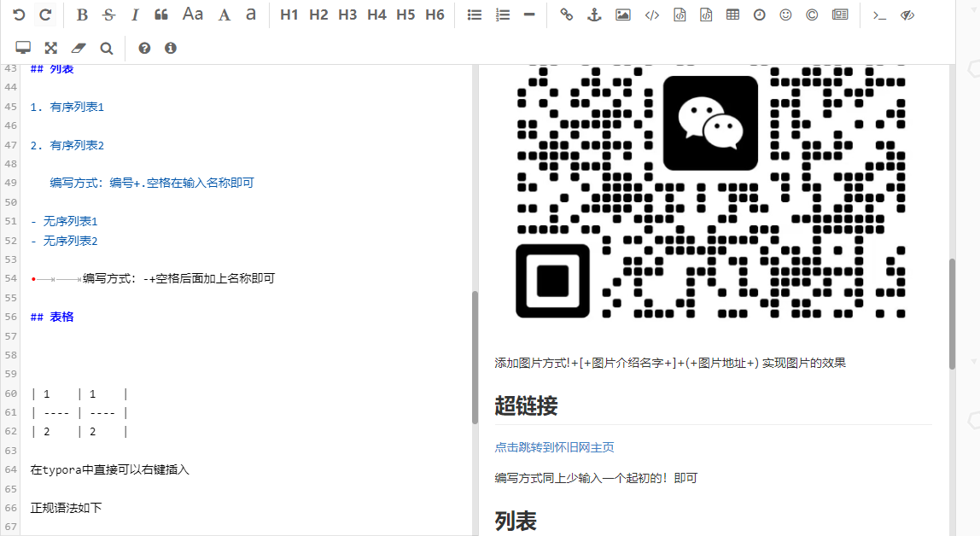
Task: Insert a table
Action: coord(733,15)
